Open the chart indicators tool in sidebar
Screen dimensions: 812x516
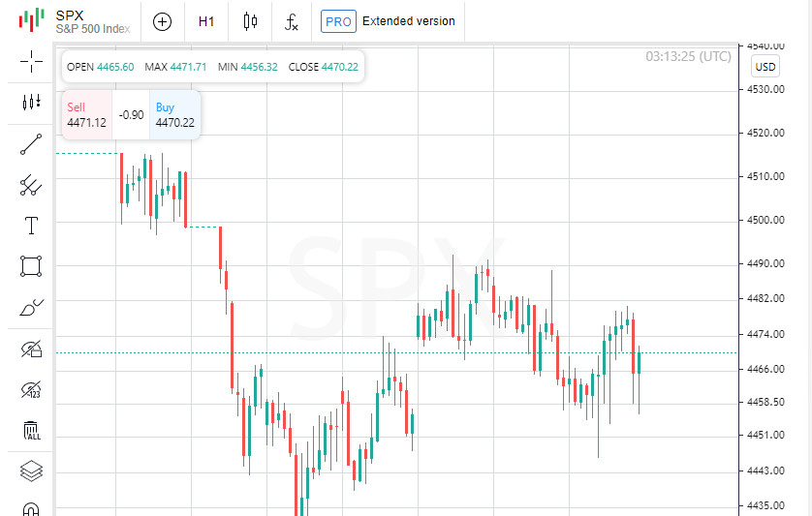[31, 102]
